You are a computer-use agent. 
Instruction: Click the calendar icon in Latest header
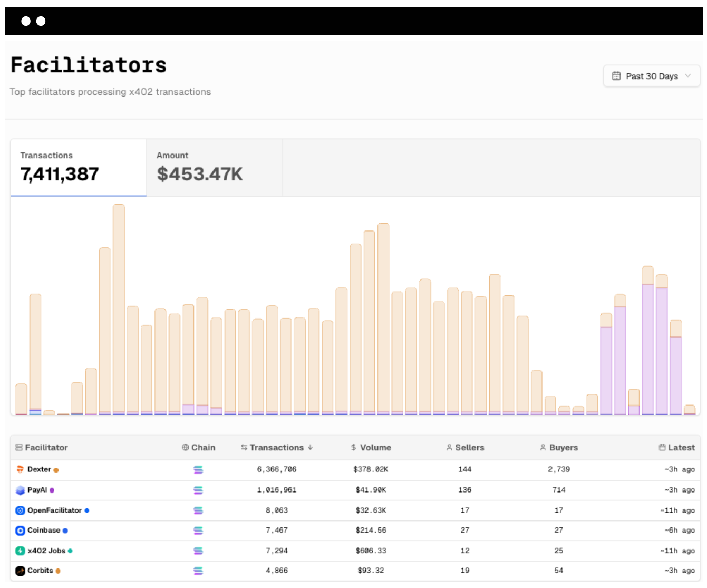pos(662,447)
